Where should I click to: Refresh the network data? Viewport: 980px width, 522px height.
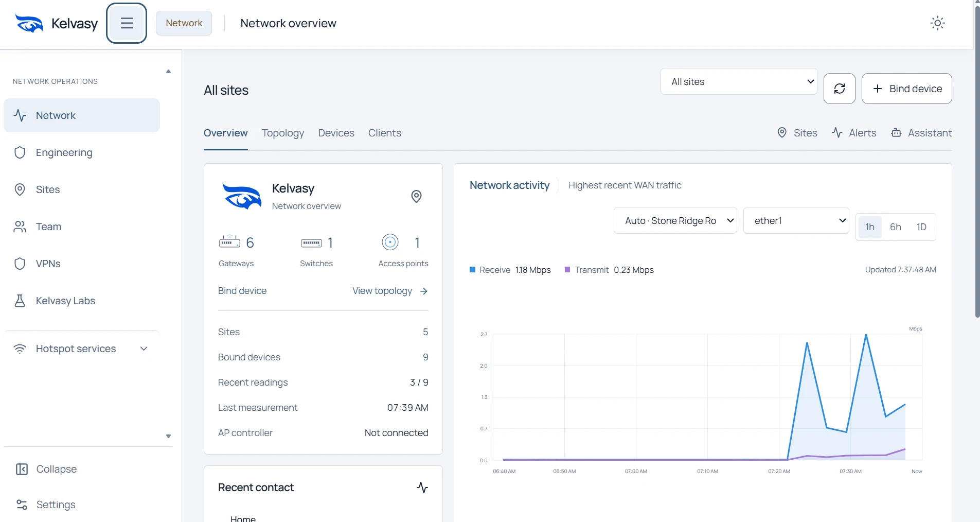pyautogui.click(x=840, y=89)
